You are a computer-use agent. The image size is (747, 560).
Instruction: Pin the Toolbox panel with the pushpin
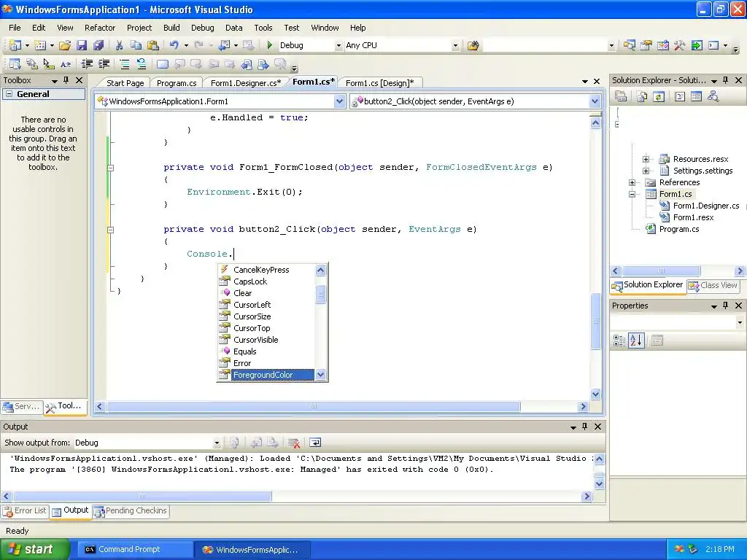[x=66, y=80]
